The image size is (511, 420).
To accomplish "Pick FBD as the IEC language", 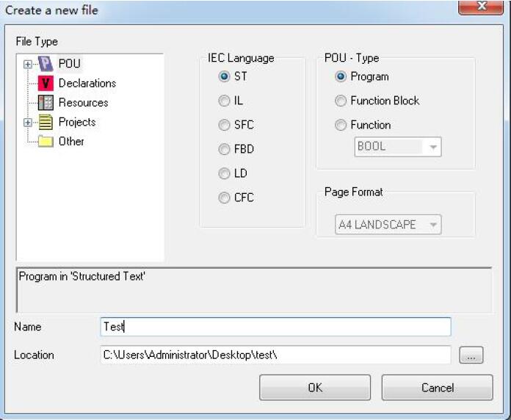I will pos(224,150).
